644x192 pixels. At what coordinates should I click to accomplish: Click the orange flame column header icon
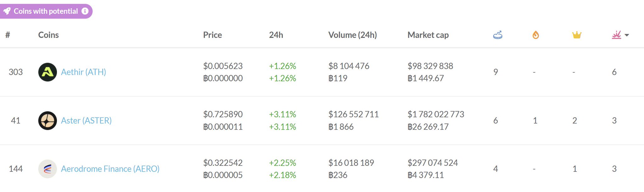point(536,35)
